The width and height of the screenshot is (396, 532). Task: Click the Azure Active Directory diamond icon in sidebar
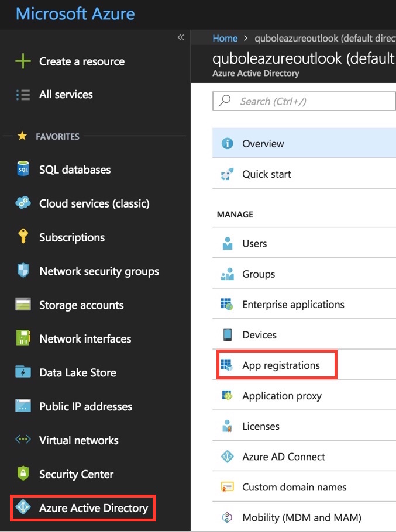[x=23, y=507]
